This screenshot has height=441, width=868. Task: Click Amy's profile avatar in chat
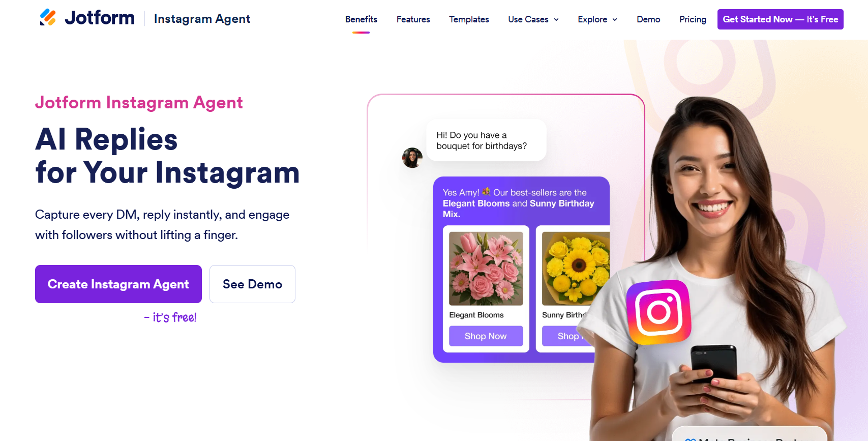[x=412, y=158]
